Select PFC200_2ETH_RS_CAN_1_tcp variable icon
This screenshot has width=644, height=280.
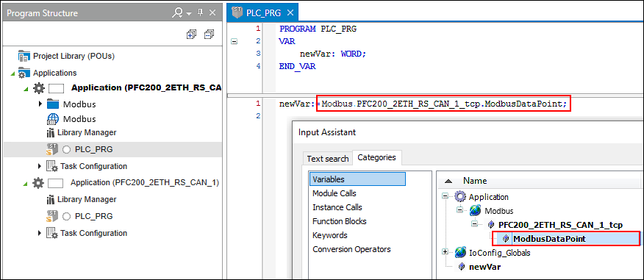click(x=491, y=225)
